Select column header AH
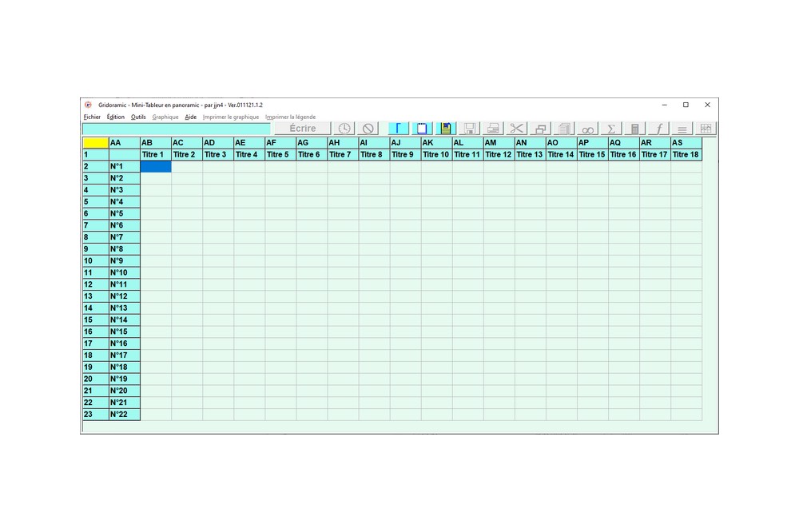This screenshot has height=532, width=799. pyautogui.click(x=343, y=143)
